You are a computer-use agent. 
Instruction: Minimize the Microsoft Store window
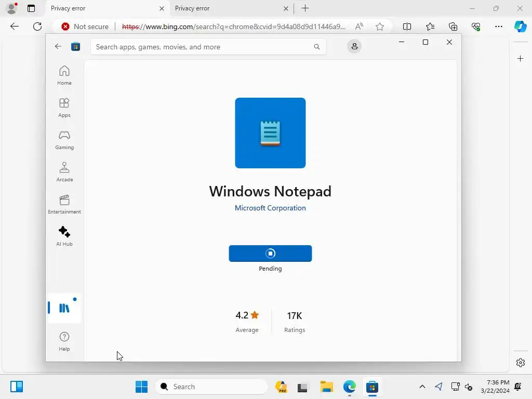click(402, 42)
